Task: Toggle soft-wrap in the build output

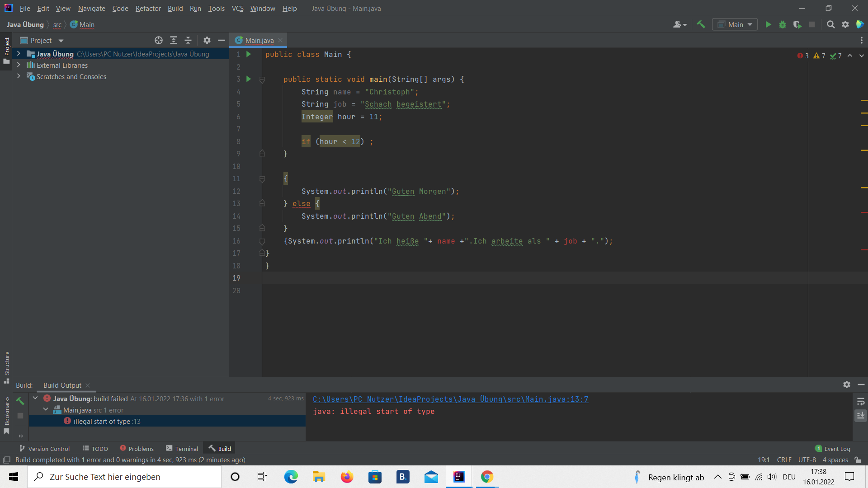Action: click(x=861, y=401)
